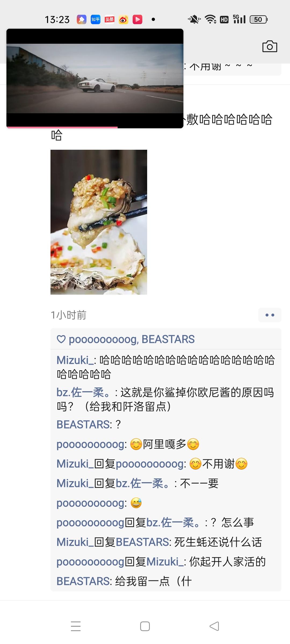Tap the camera icon at top right

pos(270,46)
